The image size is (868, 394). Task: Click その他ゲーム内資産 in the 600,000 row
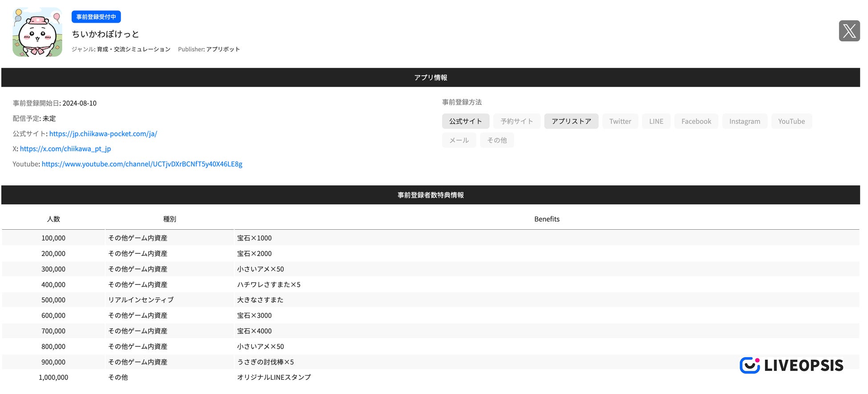tap(138, 316)
